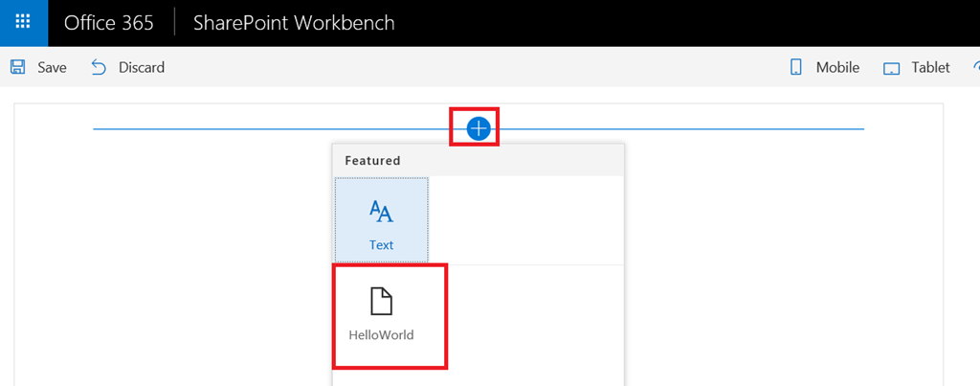Viewport: 980px width, 386px height.
Task: Click the blue plus add web part button
Action: tap(479, 129)
